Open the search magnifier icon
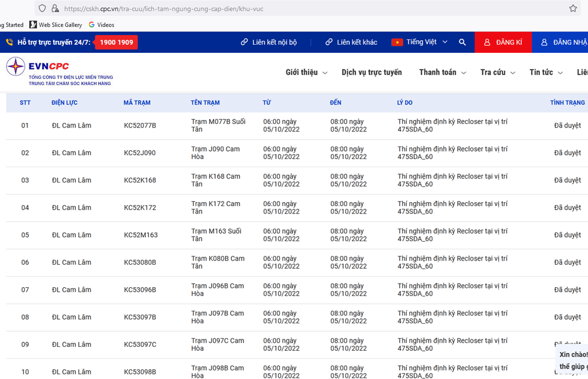This screenshot has height=379, width=588. [x=462, y=42]
